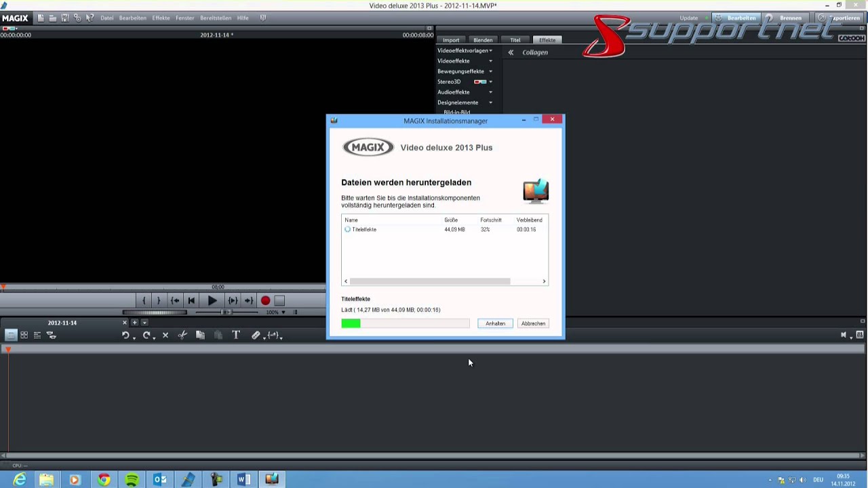Screen dimensions: 868x488
Task: Copy with the documents icon
Action: [x=200, y=335]
